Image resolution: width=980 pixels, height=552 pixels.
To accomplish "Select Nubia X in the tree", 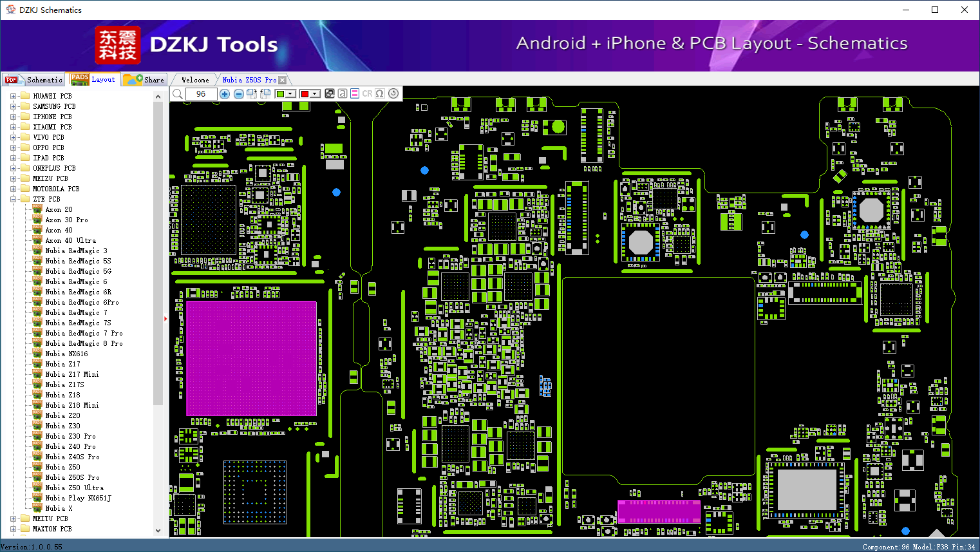I will coord(59,508).
